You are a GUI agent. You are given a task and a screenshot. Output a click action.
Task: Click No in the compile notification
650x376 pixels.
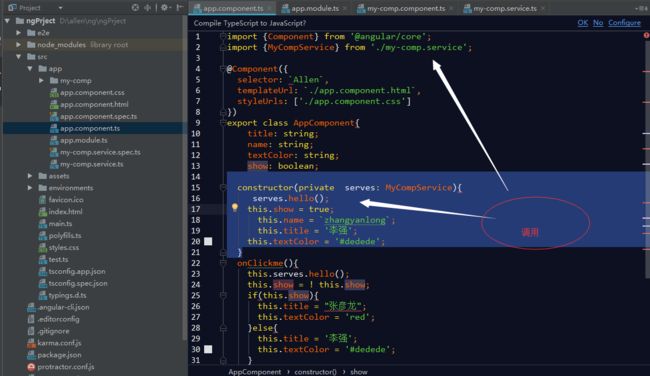[x=598, y=23]
